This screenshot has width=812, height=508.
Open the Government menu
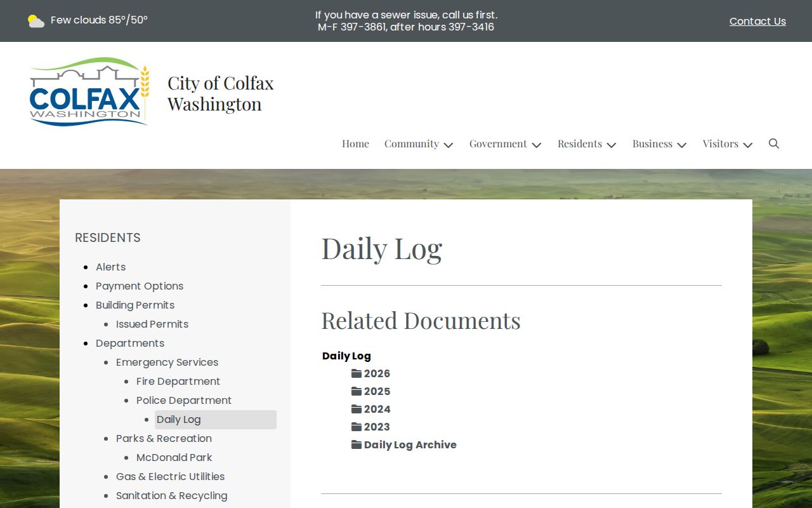click(498, 144)
